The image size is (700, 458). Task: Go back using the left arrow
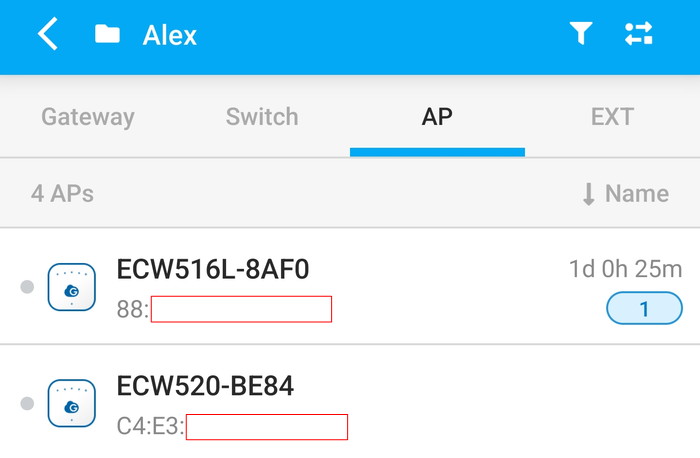point(47,35)
